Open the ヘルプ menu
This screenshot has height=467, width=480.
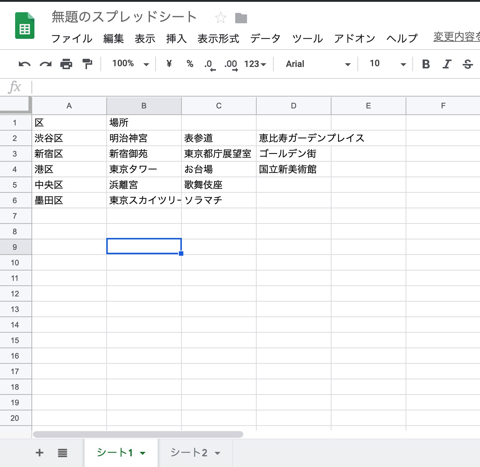(402, 38)
